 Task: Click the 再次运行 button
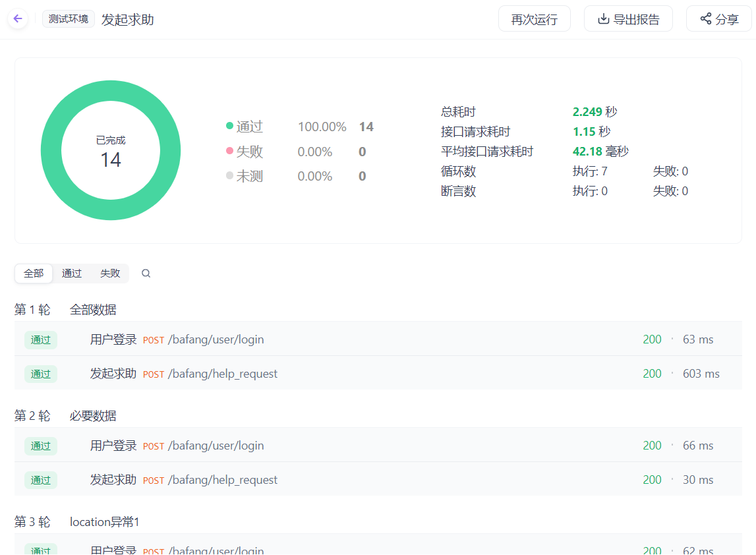(x=535, y=19)
